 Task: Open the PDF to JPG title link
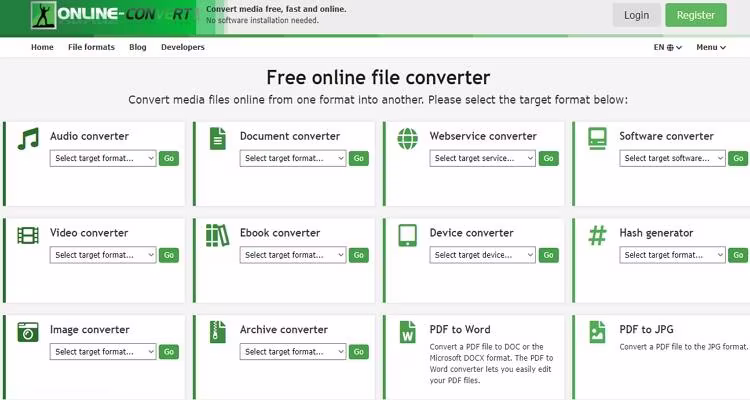(646, 329)
